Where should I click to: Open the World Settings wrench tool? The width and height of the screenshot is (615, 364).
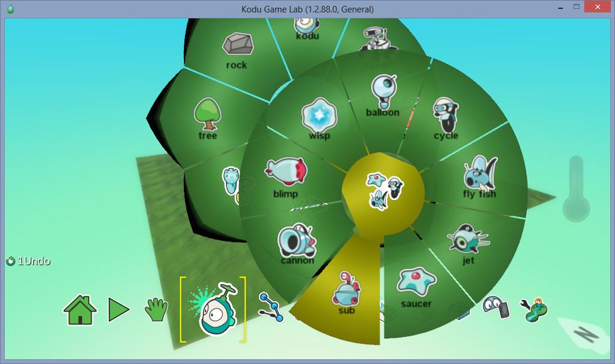tap(534, 310)
